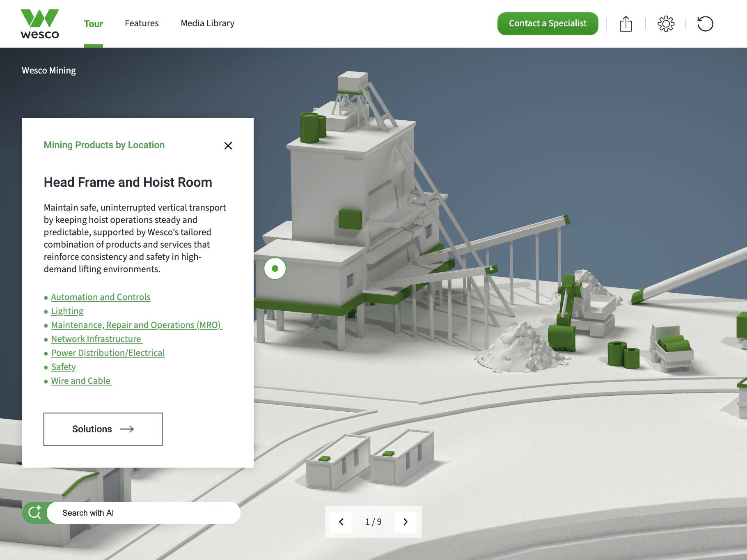747x560 pixels.
Task: Open the Network Infrastructure link
Action: pos(97,339)
